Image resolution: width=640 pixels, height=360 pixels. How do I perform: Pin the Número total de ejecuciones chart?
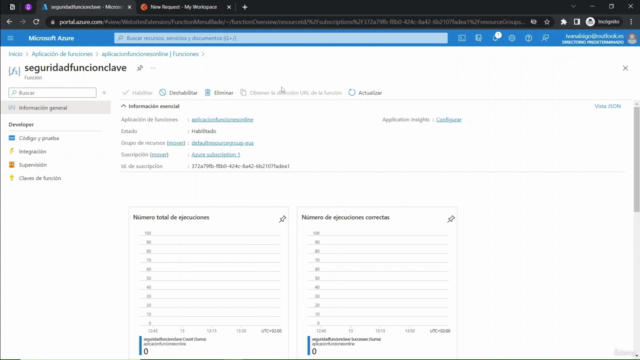pos(282,219)
